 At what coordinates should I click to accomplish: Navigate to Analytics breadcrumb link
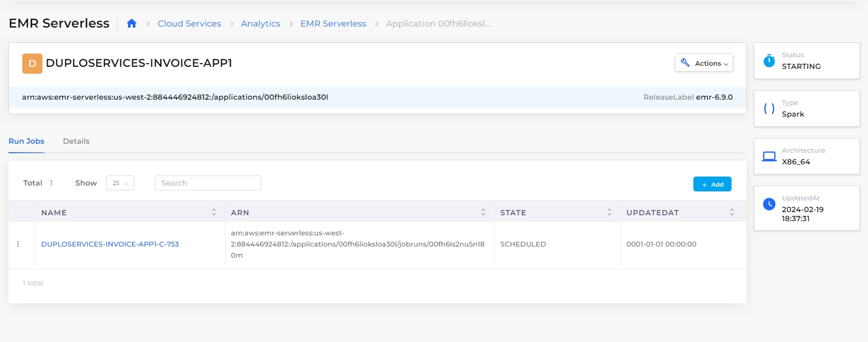point(261,23)
